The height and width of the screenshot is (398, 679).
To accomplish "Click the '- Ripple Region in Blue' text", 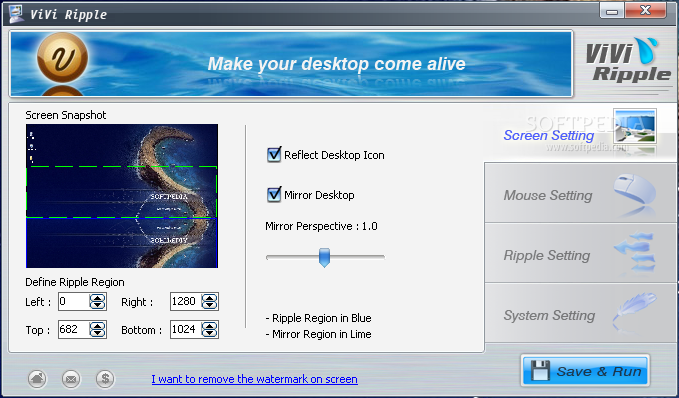I will coord(318,318).
